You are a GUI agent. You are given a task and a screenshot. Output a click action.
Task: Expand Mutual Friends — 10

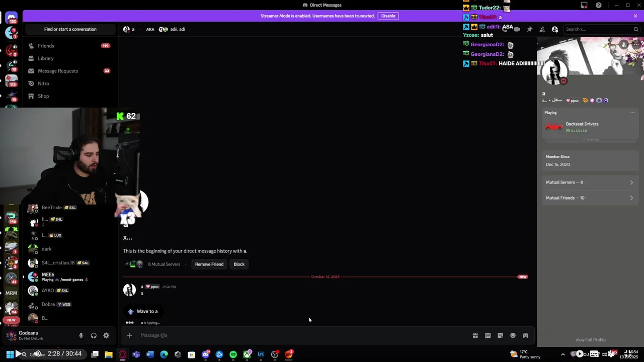click(x=590, y=198)
